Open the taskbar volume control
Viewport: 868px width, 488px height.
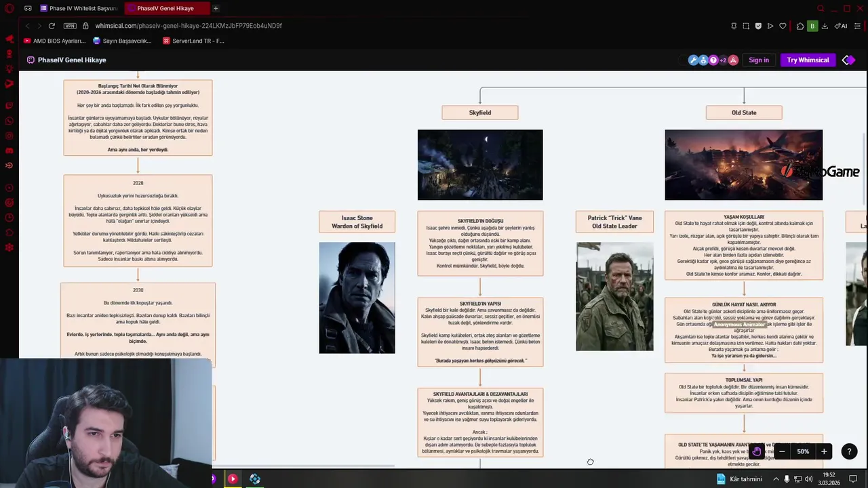(808, 479)
